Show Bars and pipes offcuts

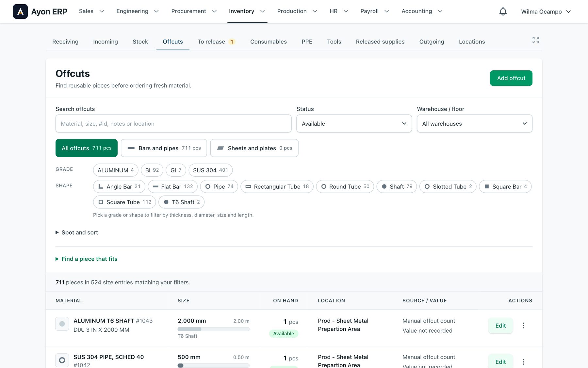pos(164,148)
